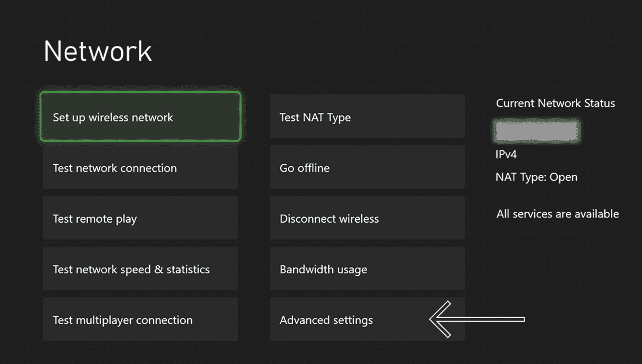Select the highlighted wireless setup tile
This screenshot has width=642, height=364.
click(140, 116)
